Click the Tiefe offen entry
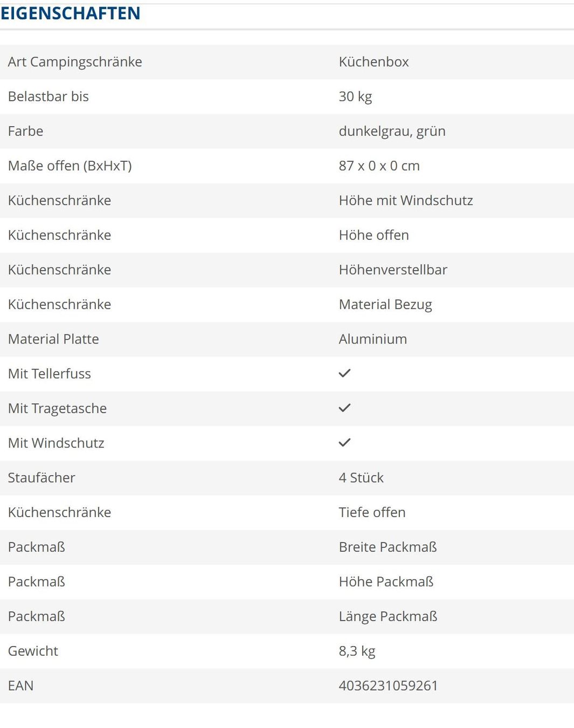 pyautogui.click(x=372, y=512)
